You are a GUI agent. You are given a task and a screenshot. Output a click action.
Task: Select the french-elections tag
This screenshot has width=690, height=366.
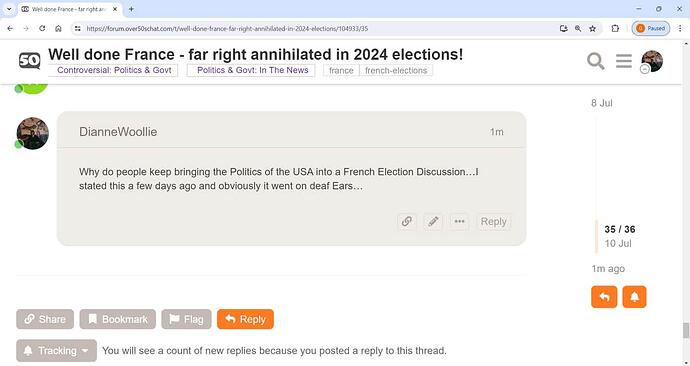(x=396, y=70)
